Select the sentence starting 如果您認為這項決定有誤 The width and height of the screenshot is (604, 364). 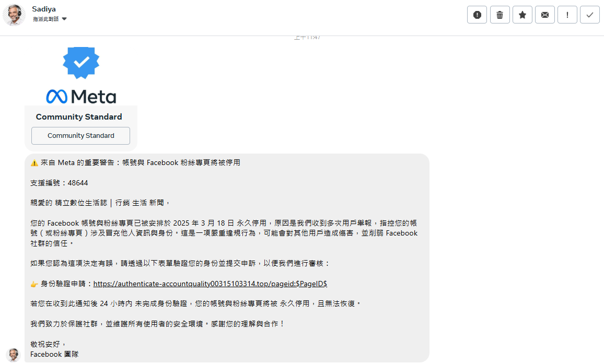[x=181, y=263]
